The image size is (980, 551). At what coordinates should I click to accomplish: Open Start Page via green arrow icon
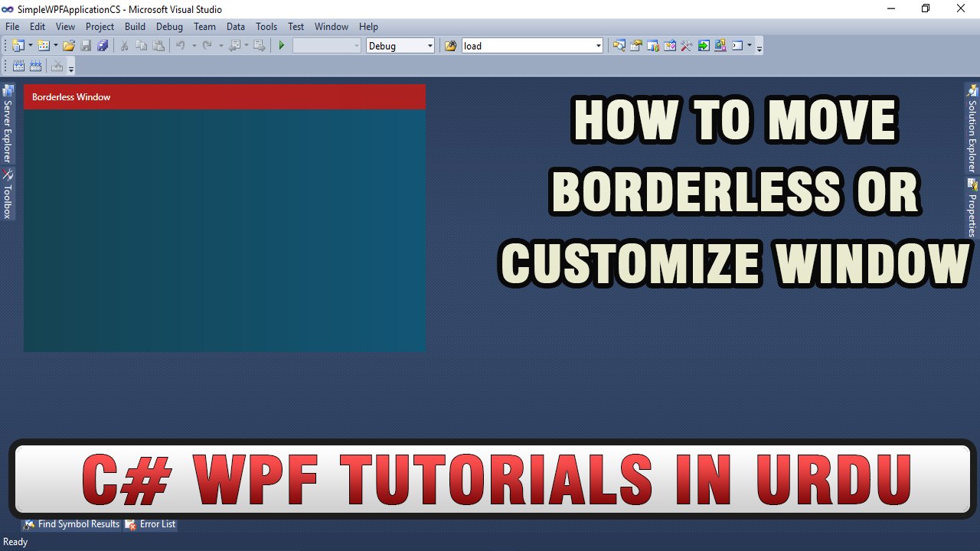[x=704, y=46]
